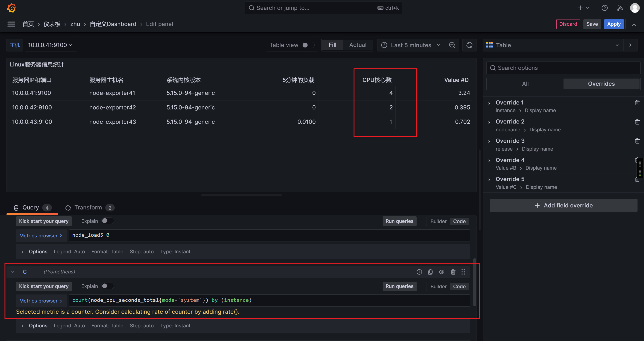Open the help question mark icon
The height and width of the screenshot is (341, 644).
click(x=604, y=8)
